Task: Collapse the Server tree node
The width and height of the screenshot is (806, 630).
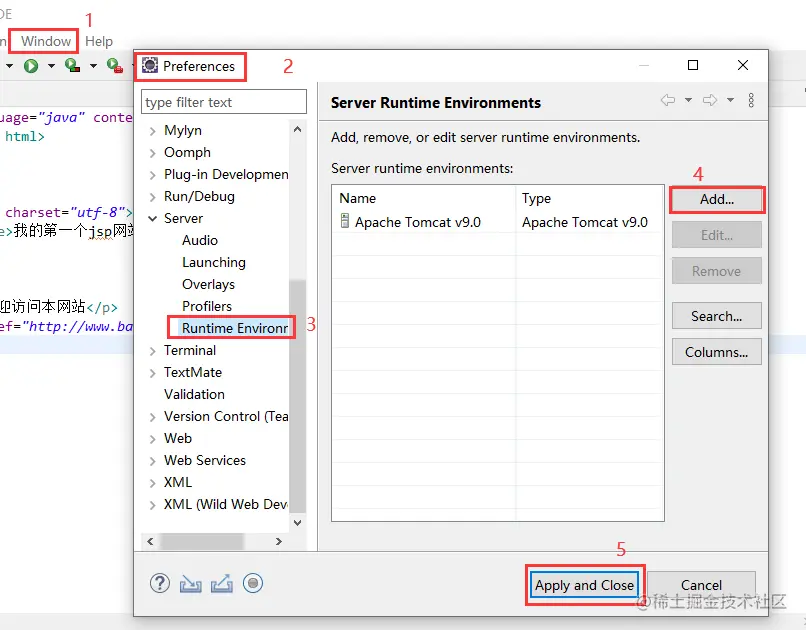Action: (x=152, y=219)
